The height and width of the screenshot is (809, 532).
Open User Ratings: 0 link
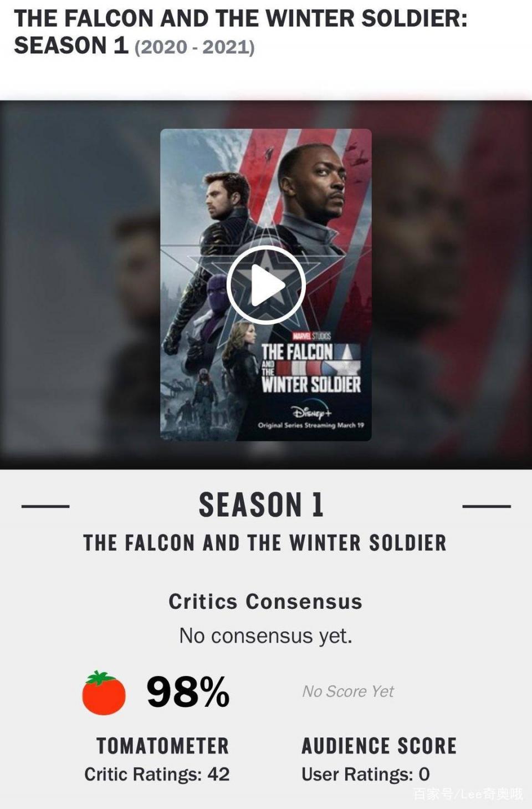[366, 774]
